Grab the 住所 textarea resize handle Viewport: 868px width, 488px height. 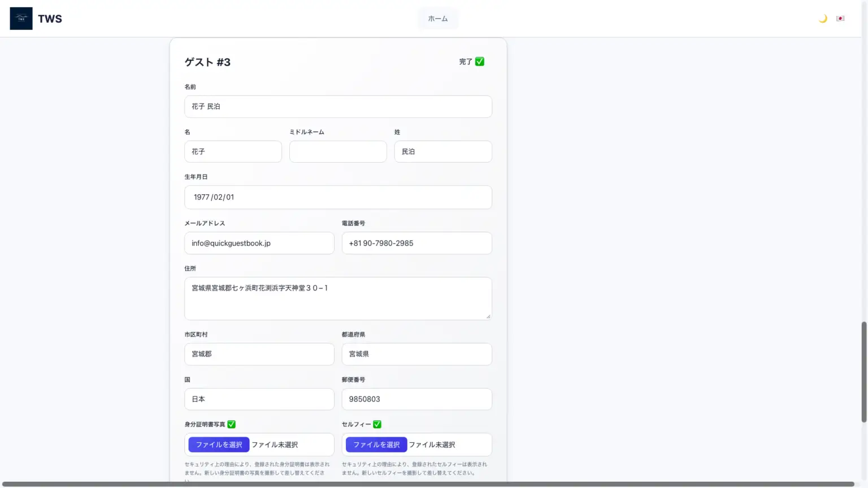(488, 316)
